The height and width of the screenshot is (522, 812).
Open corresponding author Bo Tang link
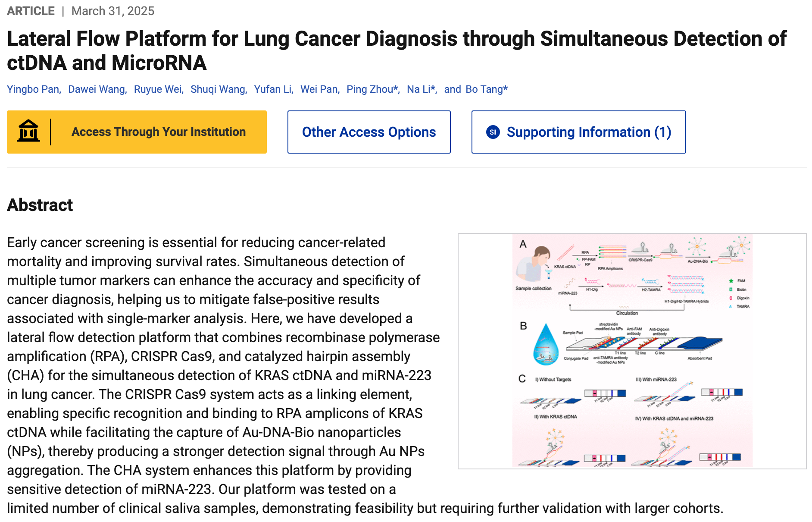click(487, 89)
